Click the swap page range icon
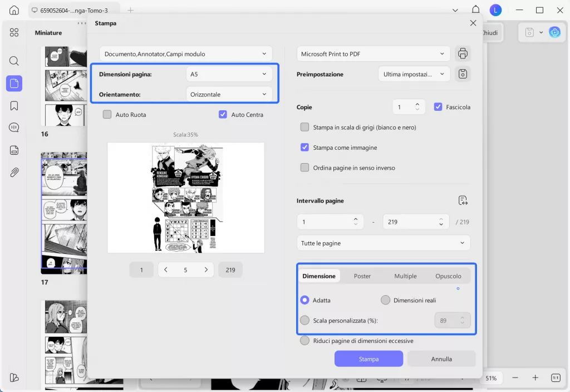 click(x=463, y=200)
